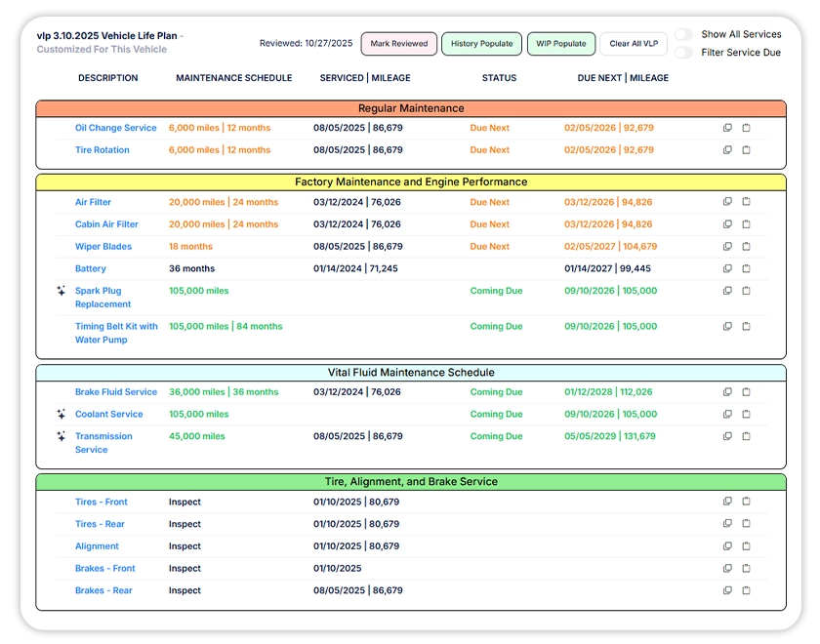Click the clipboard icon for Tire Rotation
The width and height of the screenshot is (820, 644).
click(x=746, y=150)
